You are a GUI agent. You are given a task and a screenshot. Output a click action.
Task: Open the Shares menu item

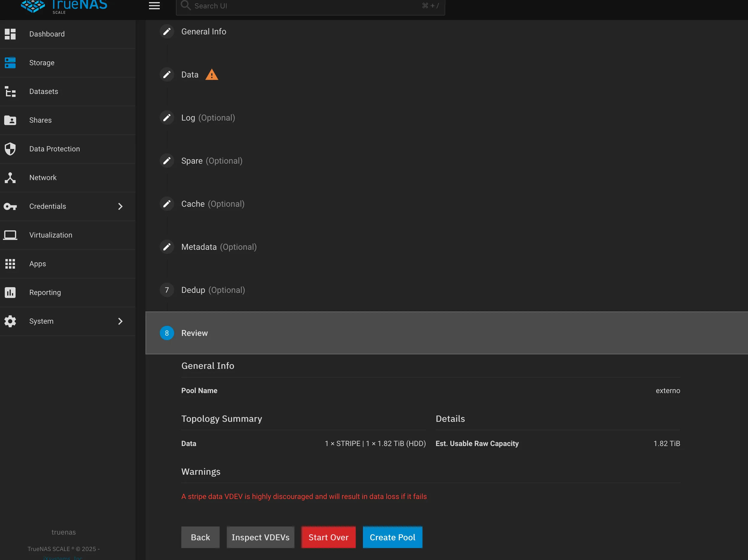click(x=41, y=120)
